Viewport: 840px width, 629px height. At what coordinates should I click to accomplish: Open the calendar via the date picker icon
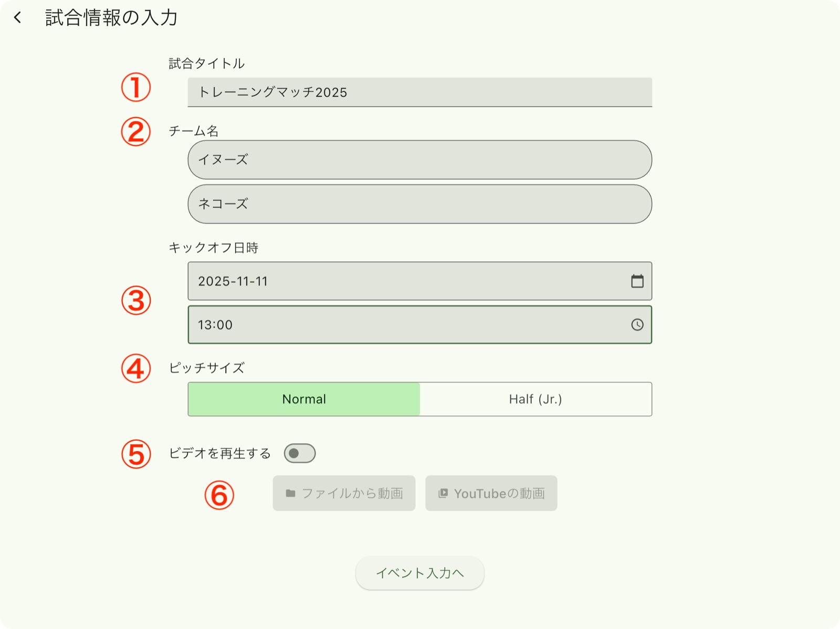(638, 281)
